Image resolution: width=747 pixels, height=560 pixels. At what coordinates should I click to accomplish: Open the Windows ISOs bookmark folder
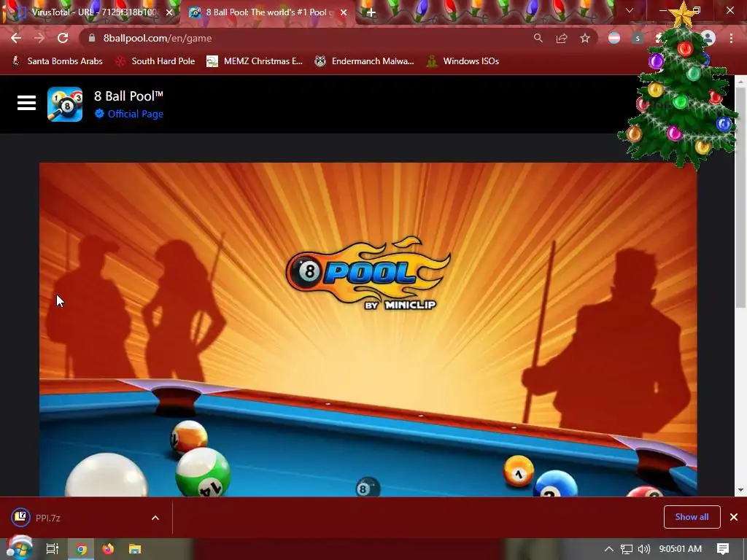[x=462, y=61]
